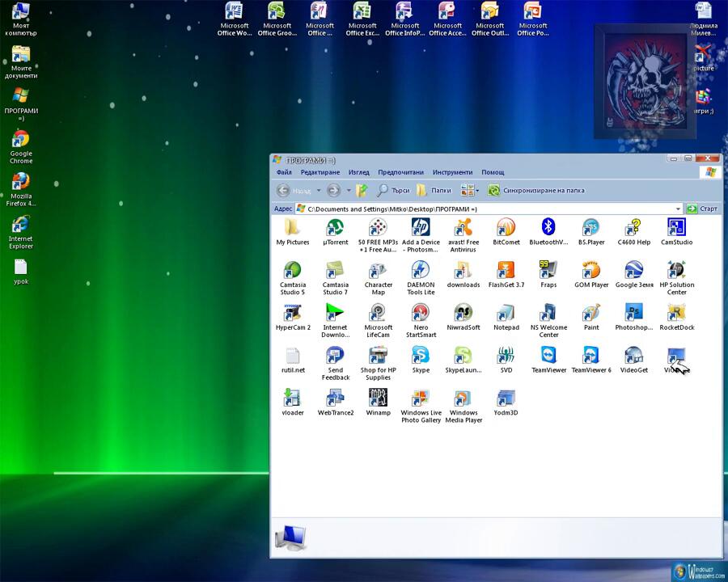Select the TeamViewer 6 icon

click(591, 356)
